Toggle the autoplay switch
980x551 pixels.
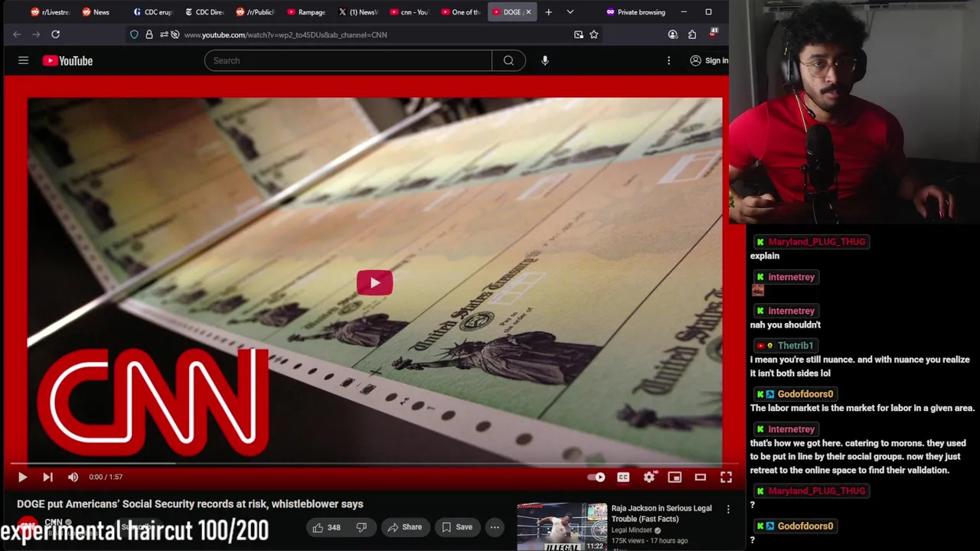pos(596,477)
